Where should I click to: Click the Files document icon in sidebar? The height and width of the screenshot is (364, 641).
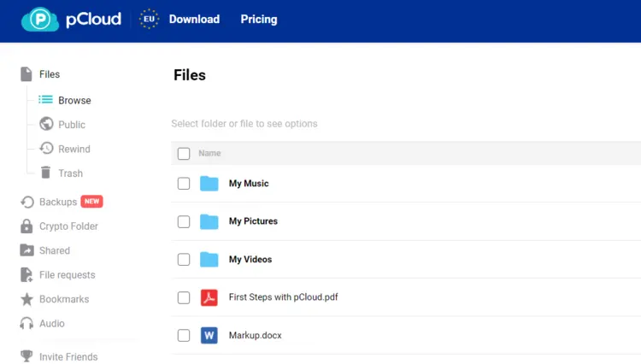point(26,74)
